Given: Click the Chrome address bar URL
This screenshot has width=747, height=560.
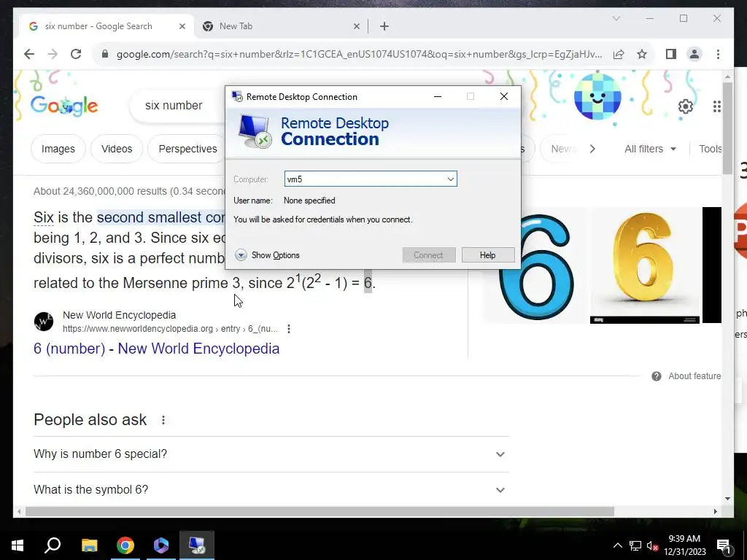Looking at the screenshot, I should pos(359,54).
